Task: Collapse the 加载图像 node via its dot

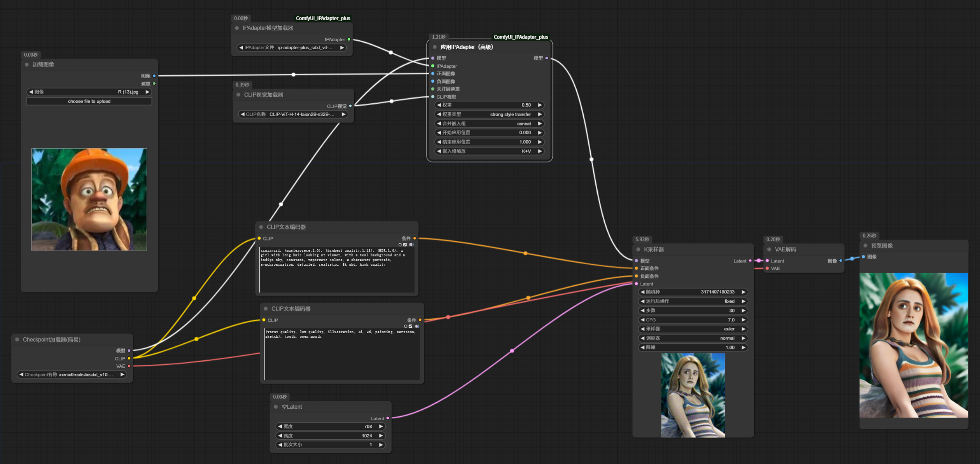Action: 27,65
